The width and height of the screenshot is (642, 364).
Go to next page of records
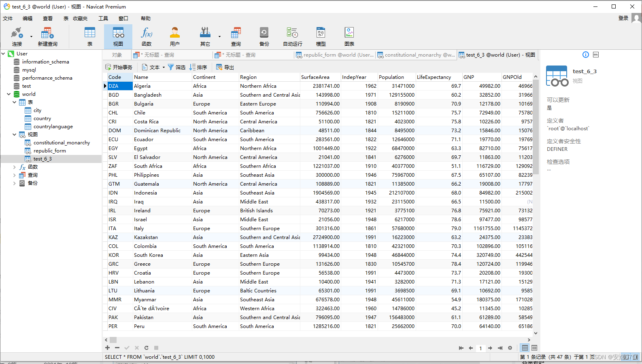[x=490, y=348]
